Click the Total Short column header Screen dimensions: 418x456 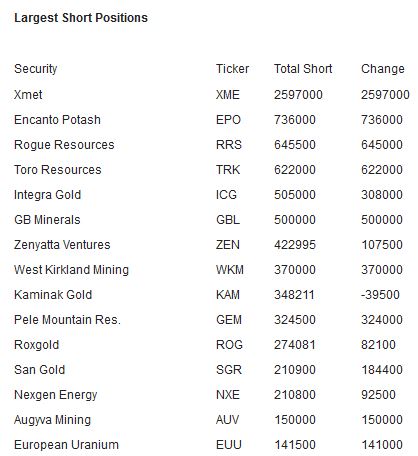(303, 69)
